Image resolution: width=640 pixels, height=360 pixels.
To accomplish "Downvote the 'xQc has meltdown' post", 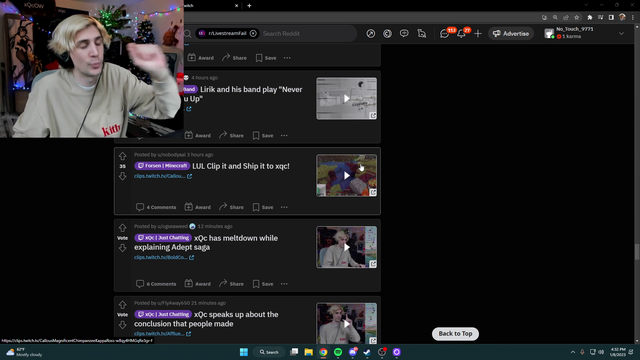I will (122, 248).
